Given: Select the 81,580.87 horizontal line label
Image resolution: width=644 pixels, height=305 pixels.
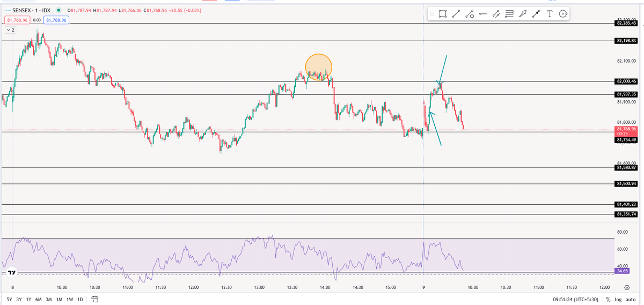Looking at the screenshot, I should [626, 168].
